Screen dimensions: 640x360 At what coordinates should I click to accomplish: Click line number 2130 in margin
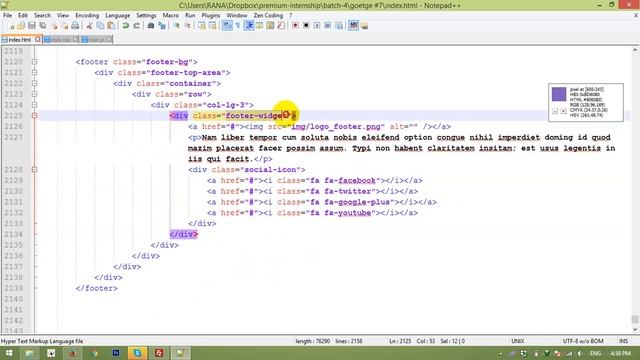(x=13, y=191)
